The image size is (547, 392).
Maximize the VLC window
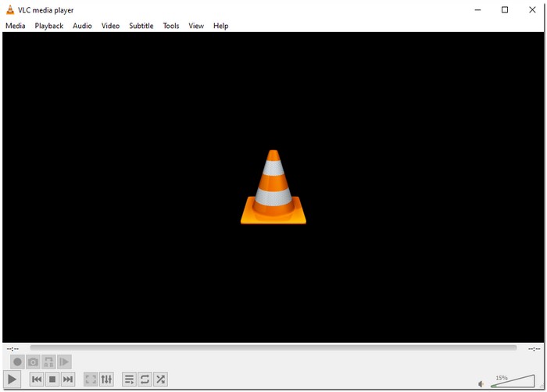tap(505, 10)
